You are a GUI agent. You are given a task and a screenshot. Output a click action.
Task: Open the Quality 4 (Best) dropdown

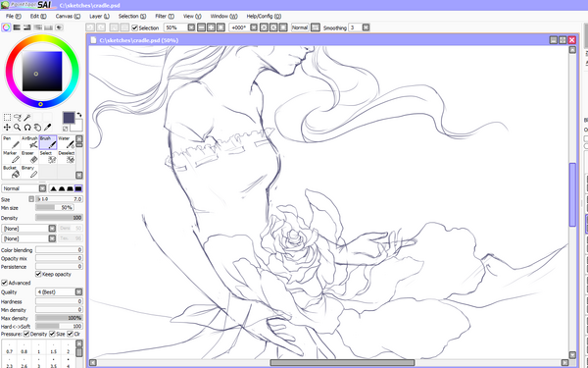pos(78,291)
